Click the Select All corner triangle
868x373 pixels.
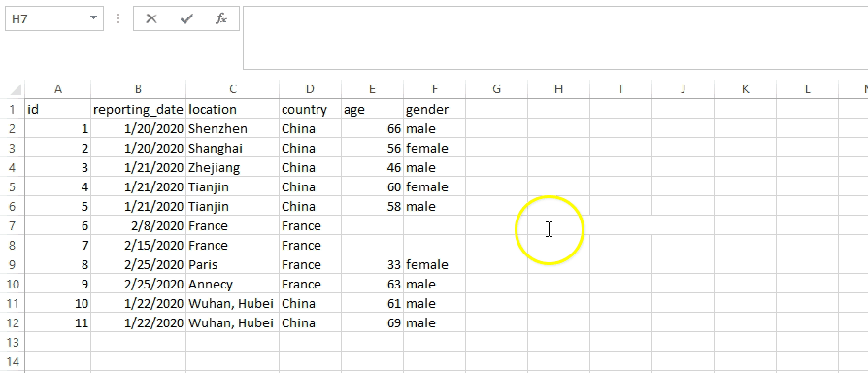pyautogui.click(x=16, y=89)
